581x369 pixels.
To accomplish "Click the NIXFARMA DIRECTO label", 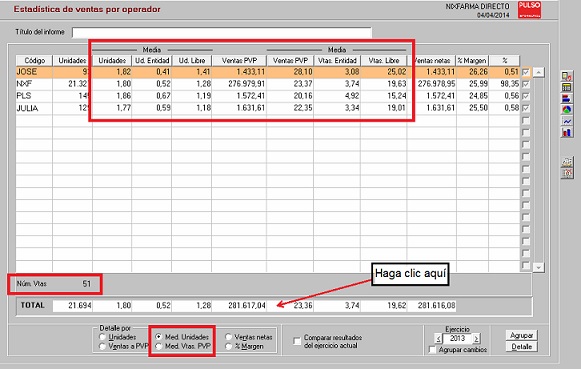I will pos(477,7).
